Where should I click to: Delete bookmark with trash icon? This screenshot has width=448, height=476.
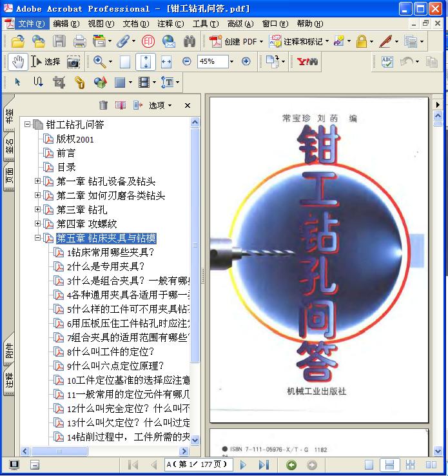[x=103, y=105]
